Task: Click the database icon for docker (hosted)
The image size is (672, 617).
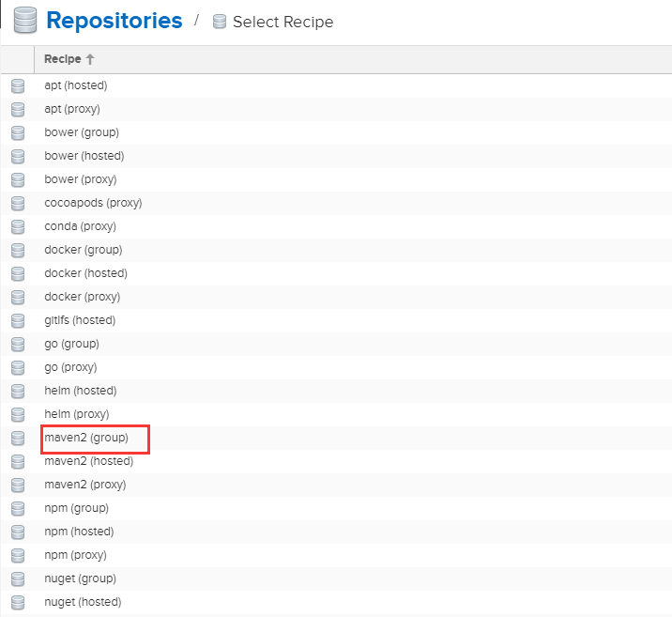Action: coord(17,273)
